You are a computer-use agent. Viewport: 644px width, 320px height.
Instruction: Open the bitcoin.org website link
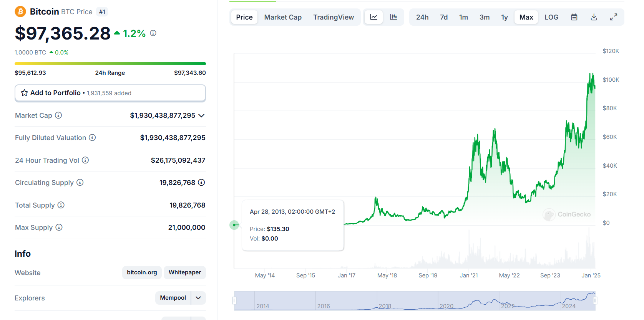(142, 272)
